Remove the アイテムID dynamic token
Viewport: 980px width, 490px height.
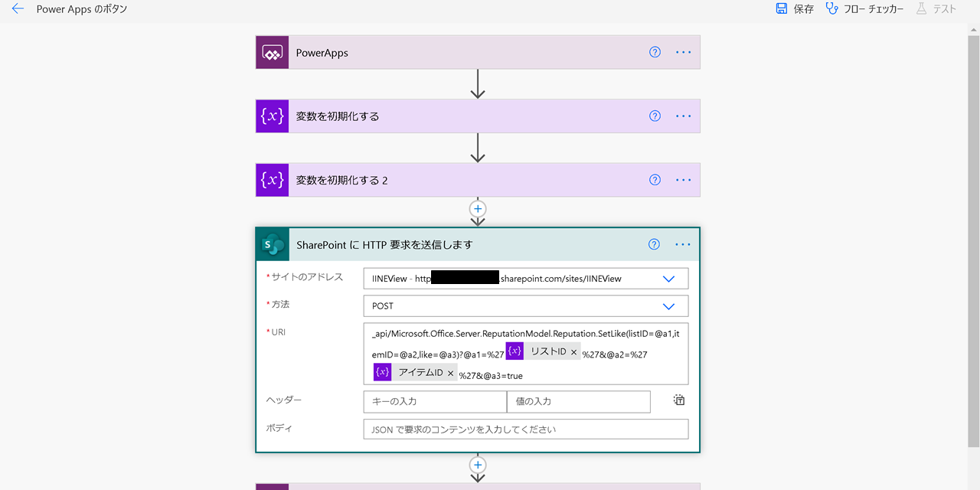click(451, 373)
